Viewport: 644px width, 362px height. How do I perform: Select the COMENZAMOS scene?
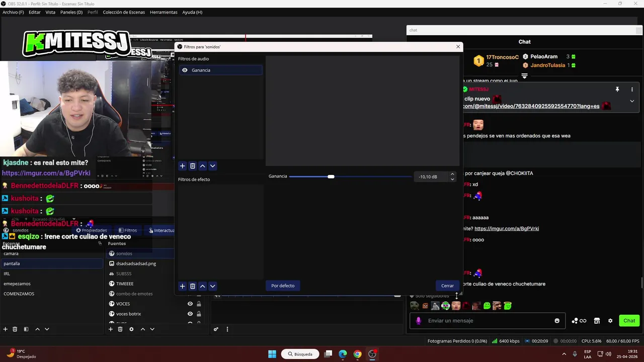click(x=52, y=294)
